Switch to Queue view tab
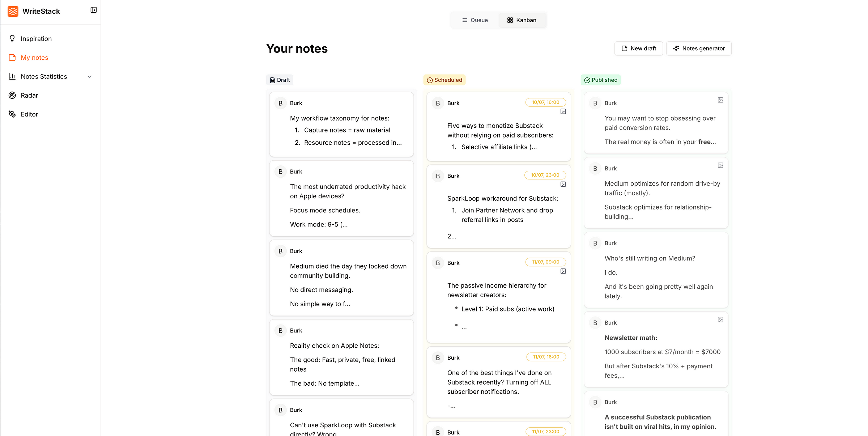This screenshot has height=436, width=868. pos(475,20)
